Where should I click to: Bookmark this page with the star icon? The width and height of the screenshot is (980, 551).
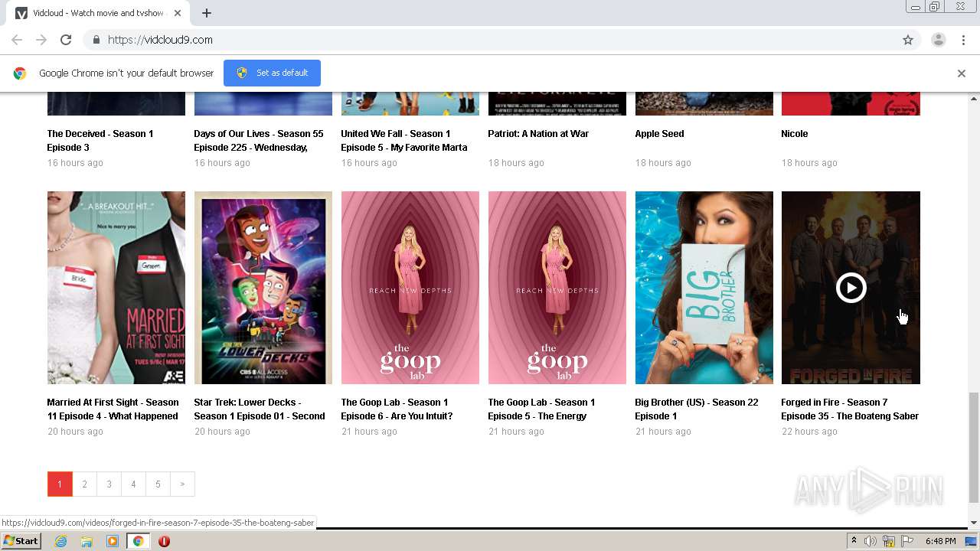click(908, 40)
